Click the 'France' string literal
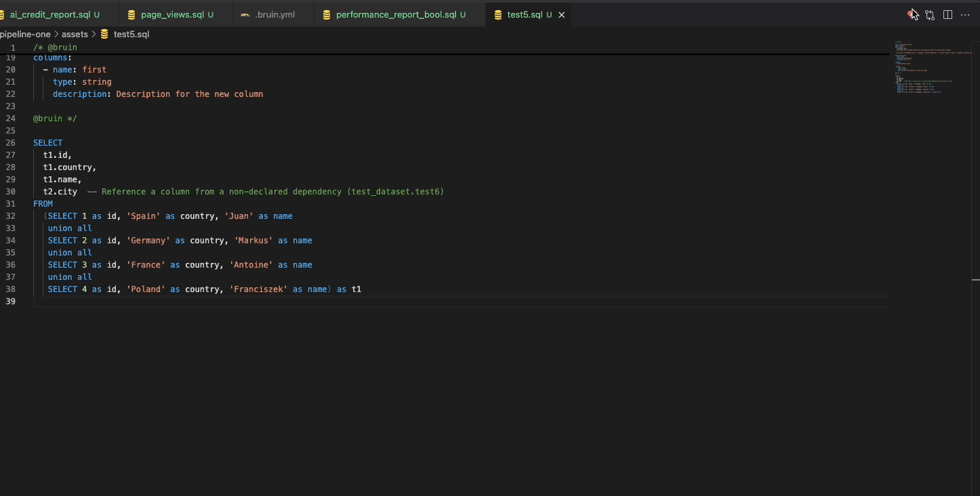Image resolution: width=980 pixels, height=496 pixels. pyautogui.click(x=146, y=265)
